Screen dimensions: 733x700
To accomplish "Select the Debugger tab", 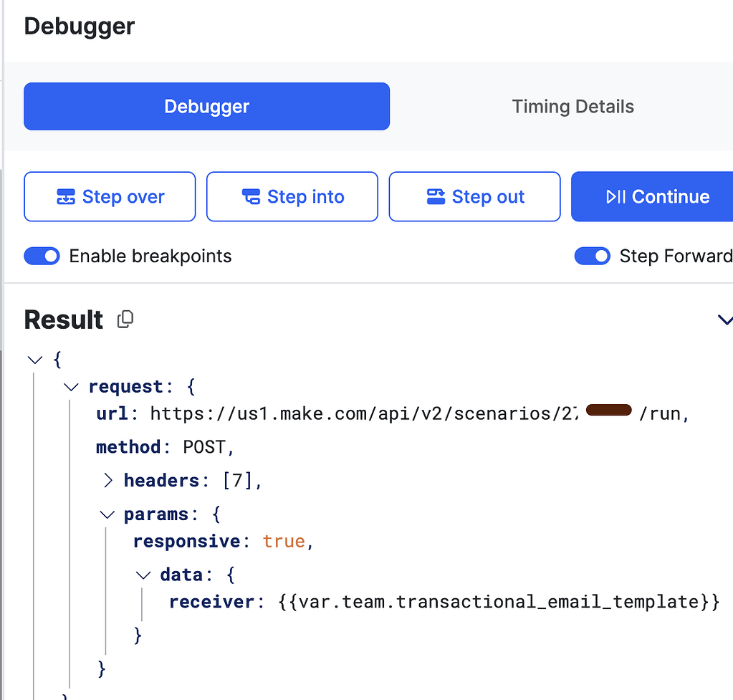I will (x=206, y=106).
